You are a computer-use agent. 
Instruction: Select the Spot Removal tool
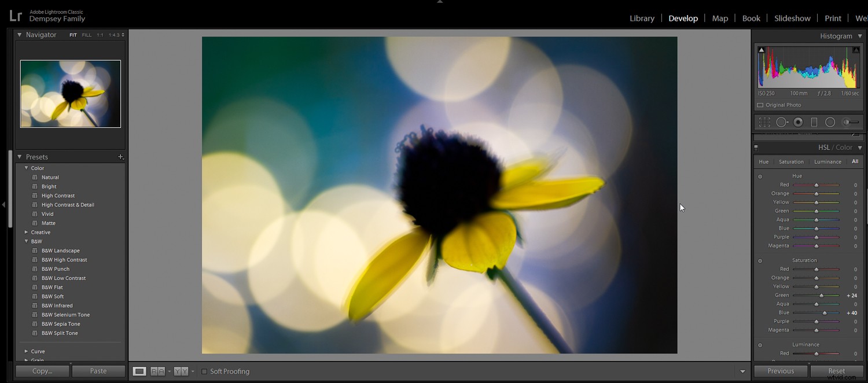[782, 122]
